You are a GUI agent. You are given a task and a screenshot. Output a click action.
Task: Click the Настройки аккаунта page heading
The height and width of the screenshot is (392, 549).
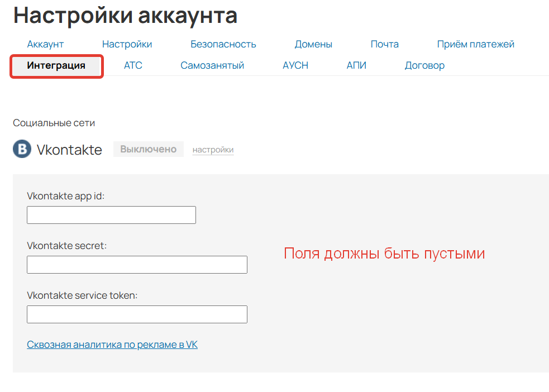125,16
